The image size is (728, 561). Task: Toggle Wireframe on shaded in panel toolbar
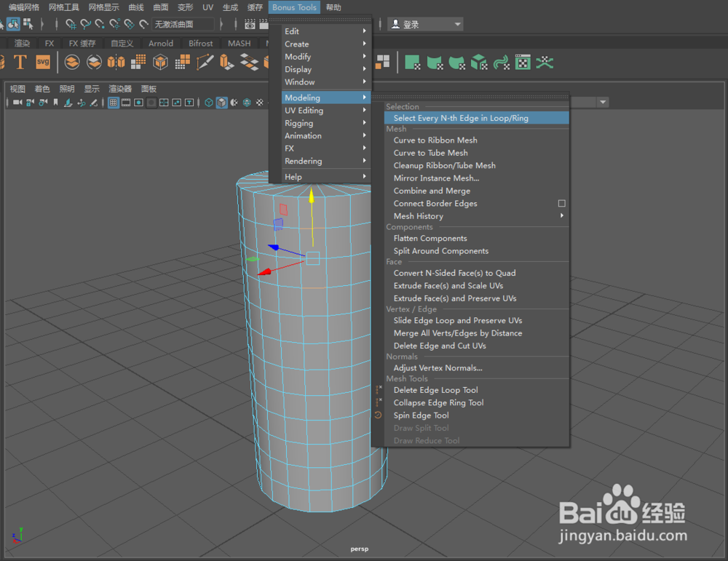point(247,103)
